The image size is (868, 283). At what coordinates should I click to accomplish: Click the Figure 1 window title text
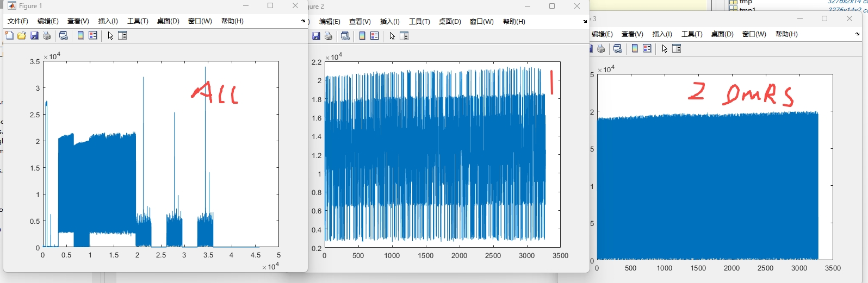click(30, 6)
